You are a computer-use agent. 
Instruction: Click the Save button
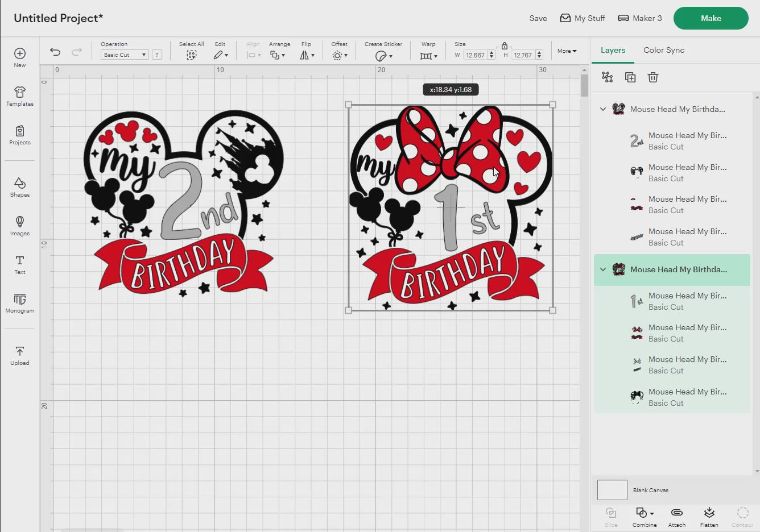538,18
